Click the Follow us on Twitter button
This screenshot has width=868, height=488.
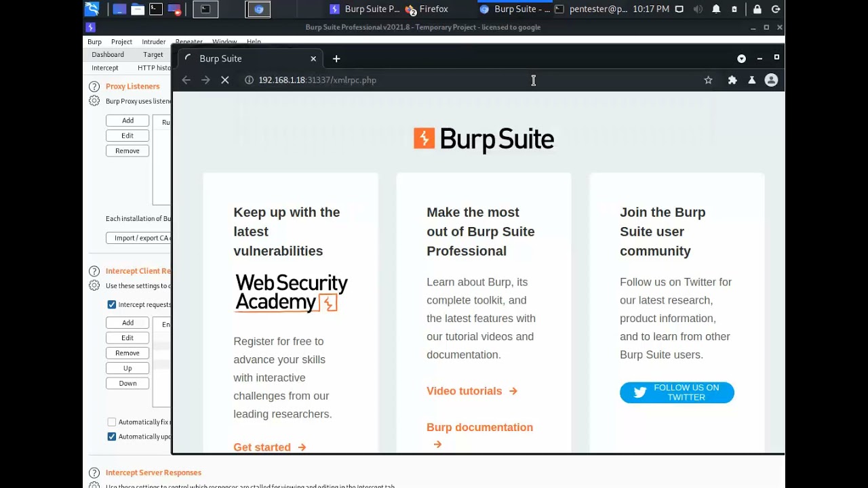pos(677,392)
